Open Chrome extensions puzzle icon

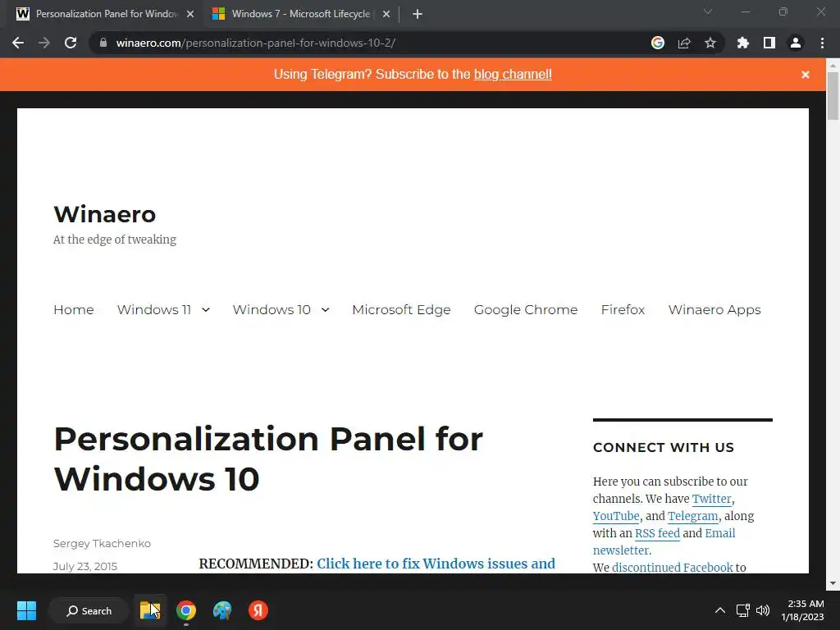(x=743, y=43)
